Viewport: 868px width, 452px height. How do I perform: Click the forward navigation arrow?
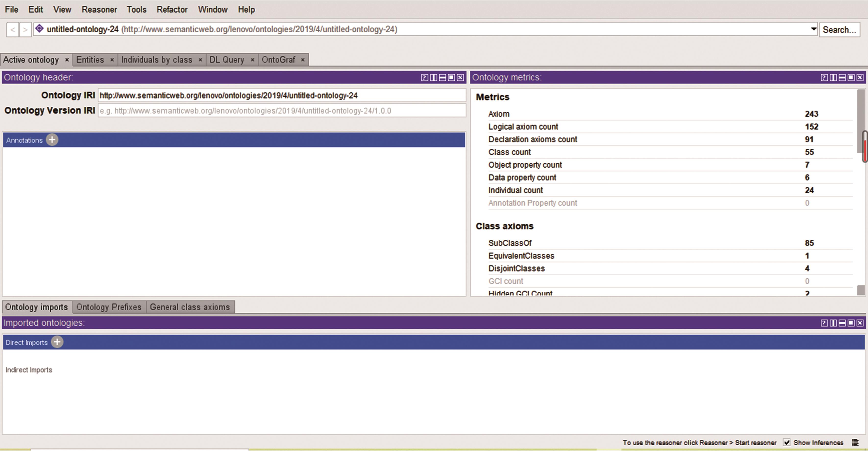point(25,30)
